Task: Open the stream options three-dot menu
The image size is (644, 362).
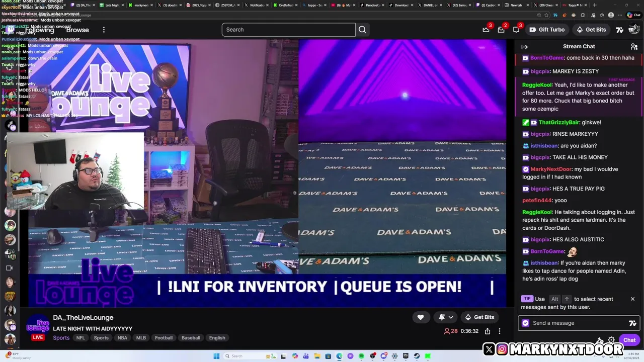Action: tap(500, 331)
